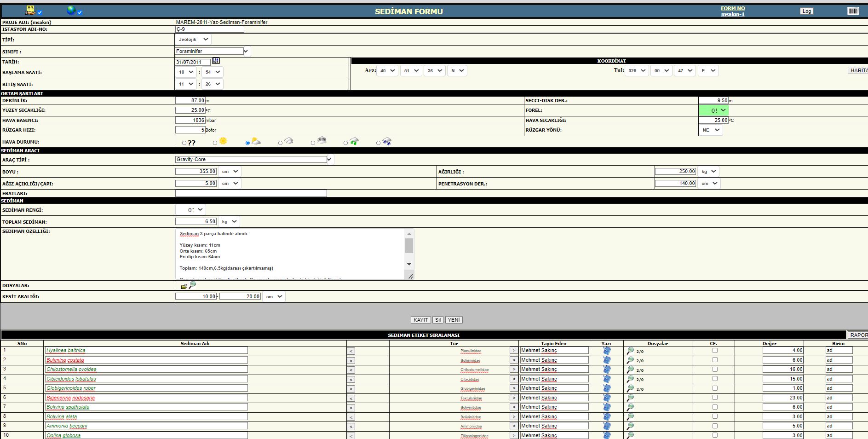Select the partly cloudy weather radio button
The image size is (868, 439).
click(247, 143)
